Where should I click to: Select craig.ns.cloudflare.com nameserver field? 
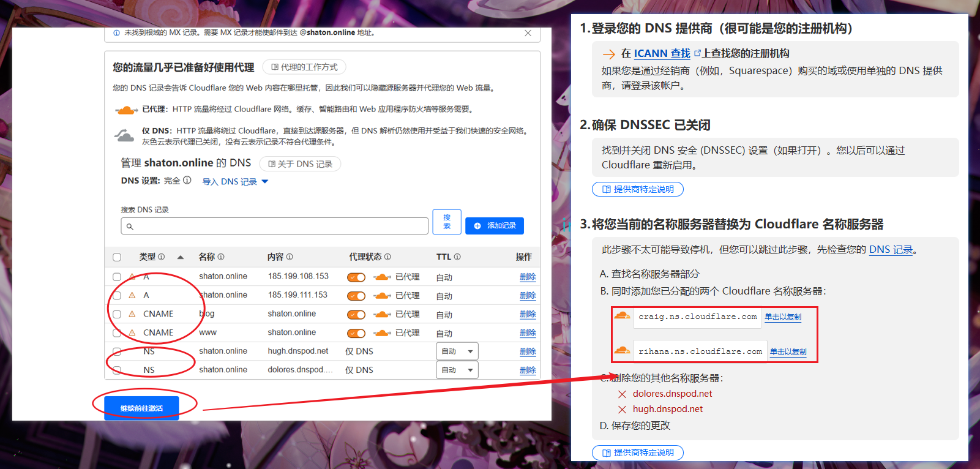(697, 317)
